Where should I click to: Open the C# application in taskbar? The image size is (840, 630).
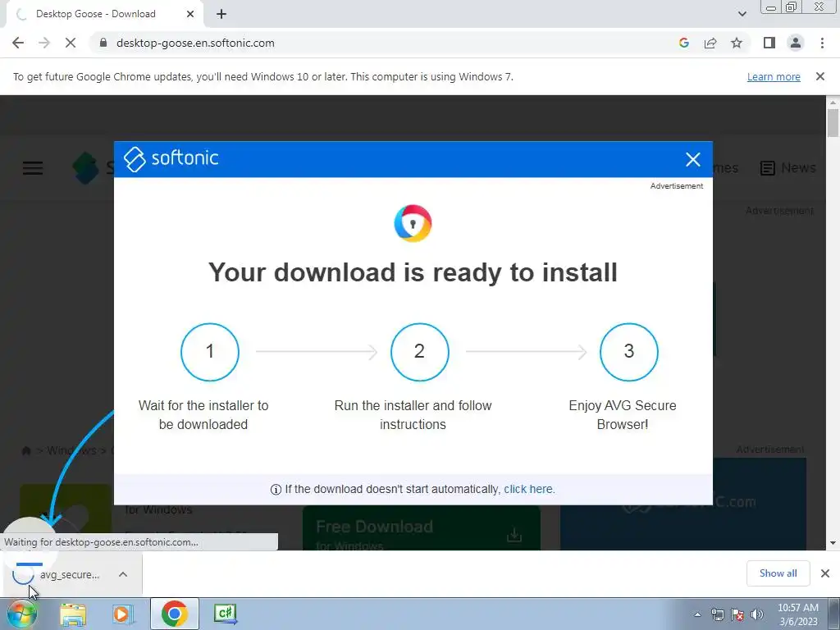point(226,614)
